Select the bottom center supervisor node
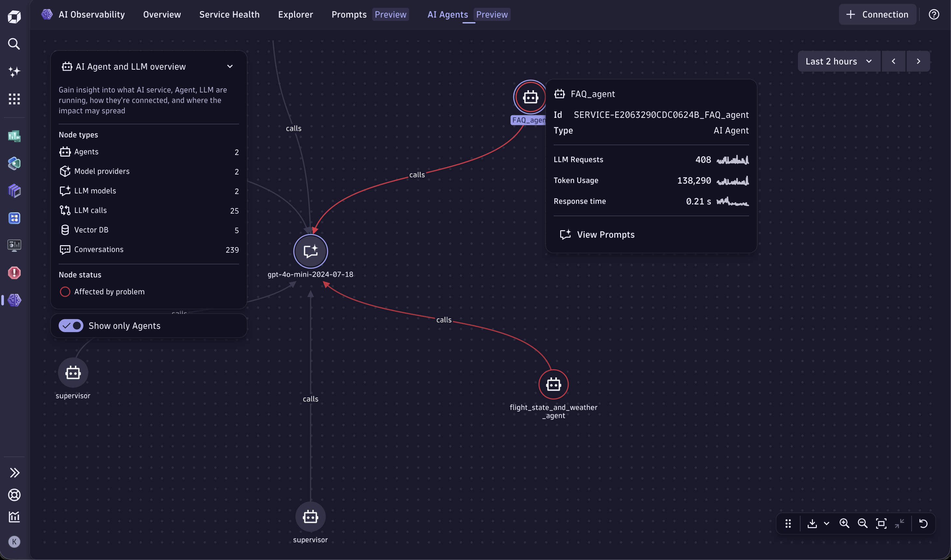This screenshot has height=560, width=951. tap(310, 517)
